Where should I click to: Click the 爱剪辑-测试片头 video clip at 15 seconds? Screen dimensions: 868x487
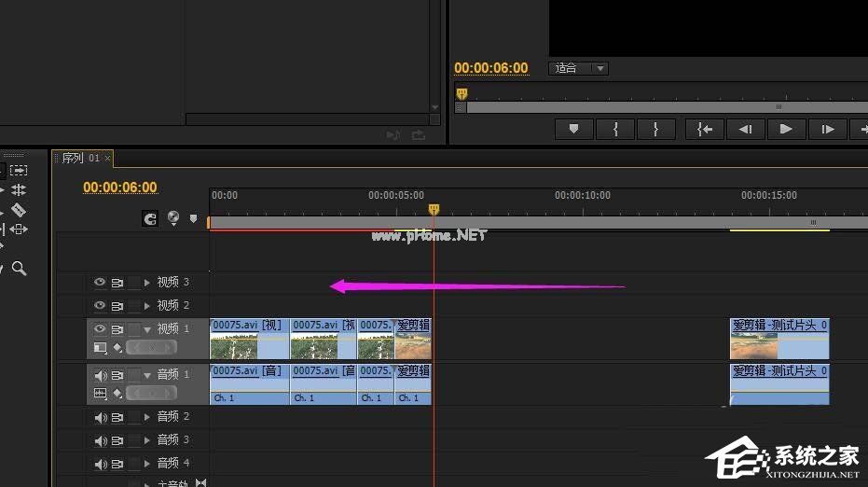(778, 340)
